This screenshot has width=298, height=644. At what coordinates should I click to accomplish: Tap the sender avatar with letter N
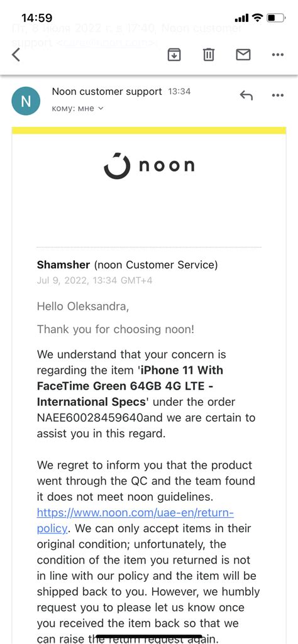(26, 101)
